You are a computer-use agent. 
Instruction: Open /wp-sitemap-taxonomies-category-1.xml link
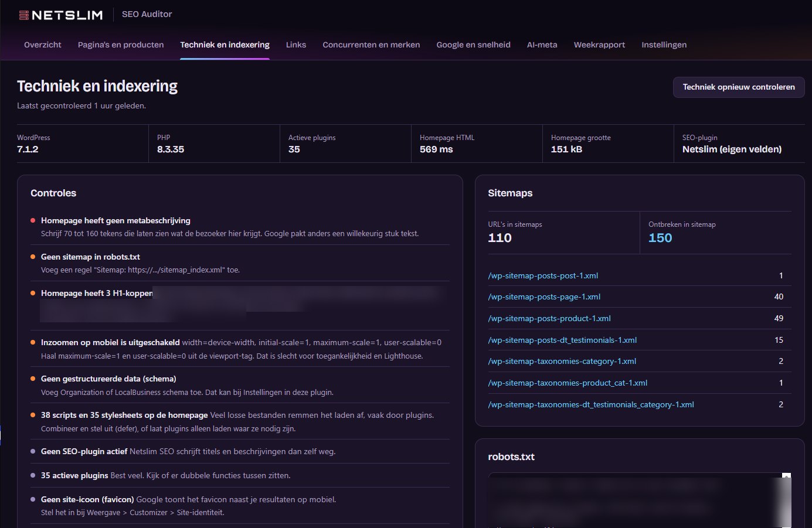click(x=562, y=361)
